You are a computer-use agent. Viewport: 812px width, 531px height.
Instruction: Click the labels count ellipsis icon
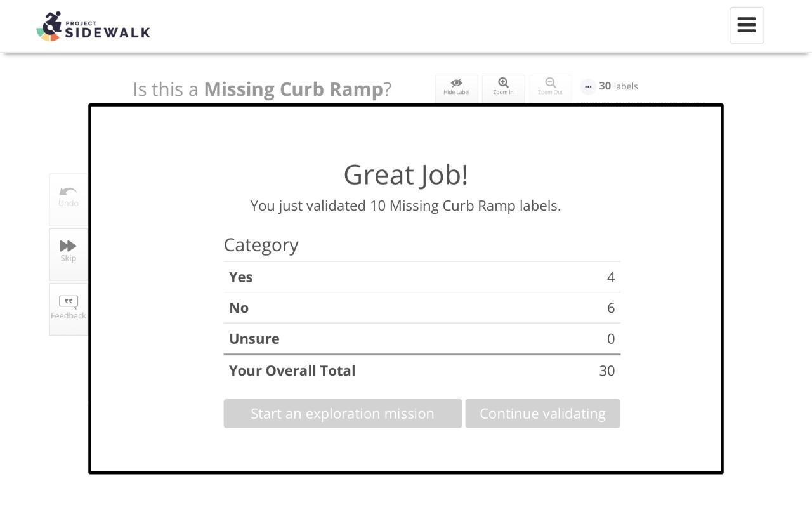tap(588, 86)
